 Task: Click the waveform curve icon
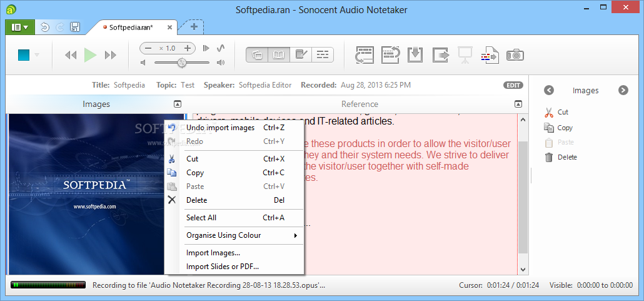tap(221, 48)
